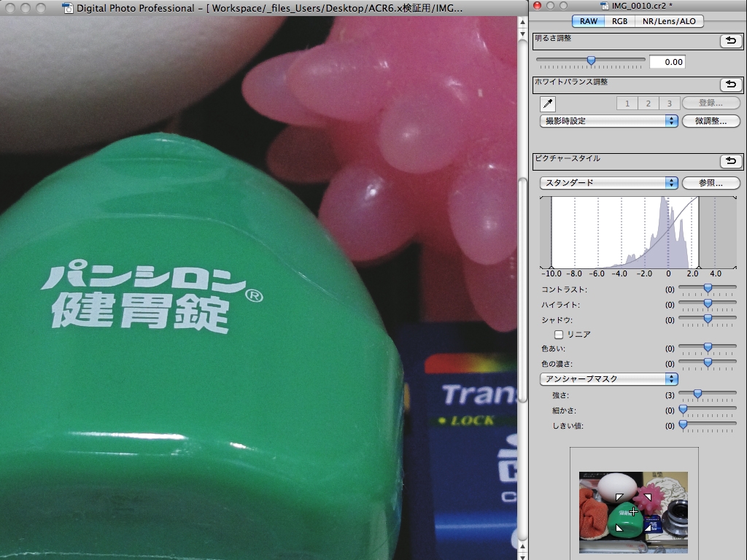
Task: Select white balance preset 2
Action: (648, 104)
